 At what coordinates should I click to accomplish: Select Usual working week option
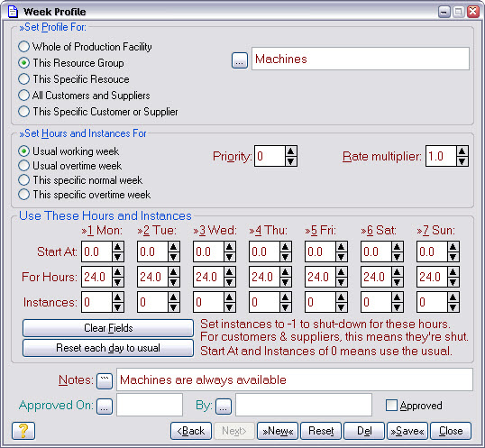click(x=69, y=151)
